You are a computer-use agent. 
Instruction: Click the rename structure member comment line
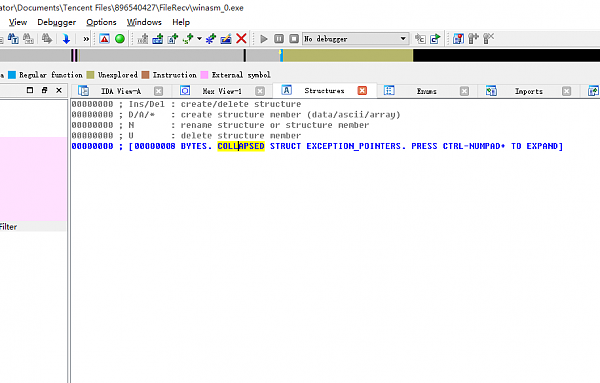coord(220,125)
